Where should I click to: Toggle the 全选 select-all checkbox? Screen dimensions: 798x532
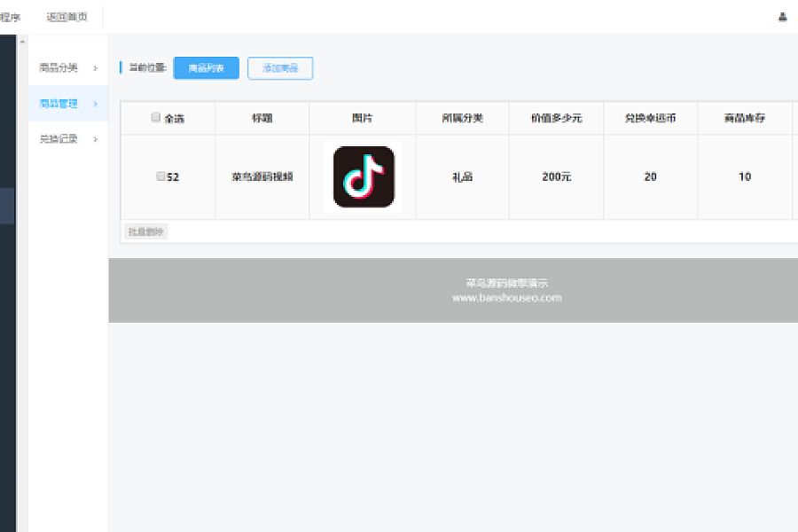coord(156,117)
